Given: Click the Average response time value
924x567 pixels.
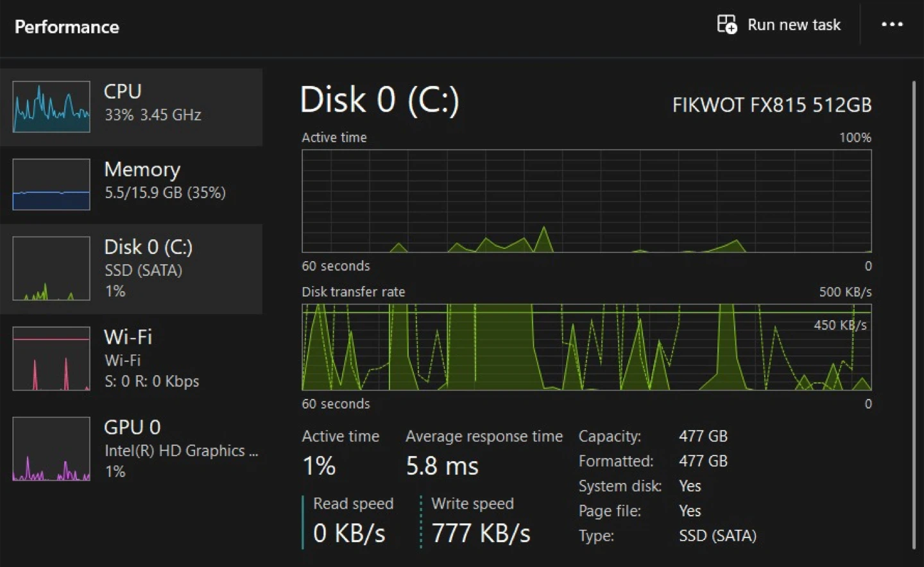Looking at the screenshot, I should tap(442, 466).
